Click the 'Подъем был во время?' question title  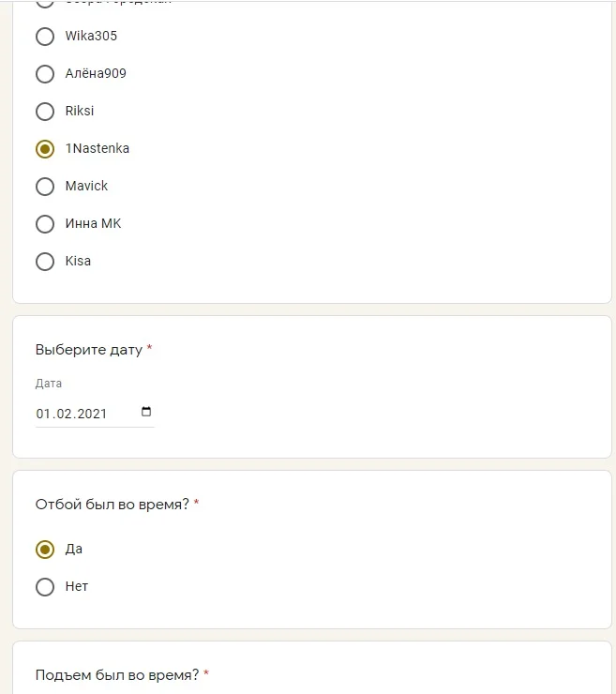point(116,675)
